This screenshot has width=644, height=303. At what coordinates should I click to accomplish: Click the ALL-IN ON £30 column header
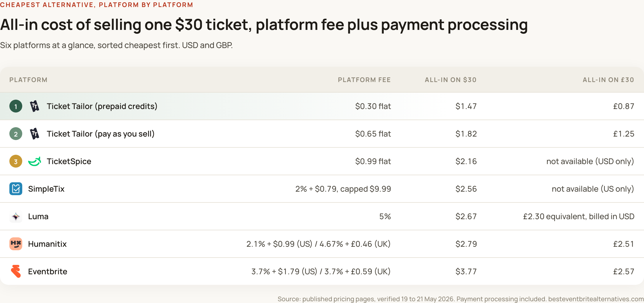[x=608, y=80]
